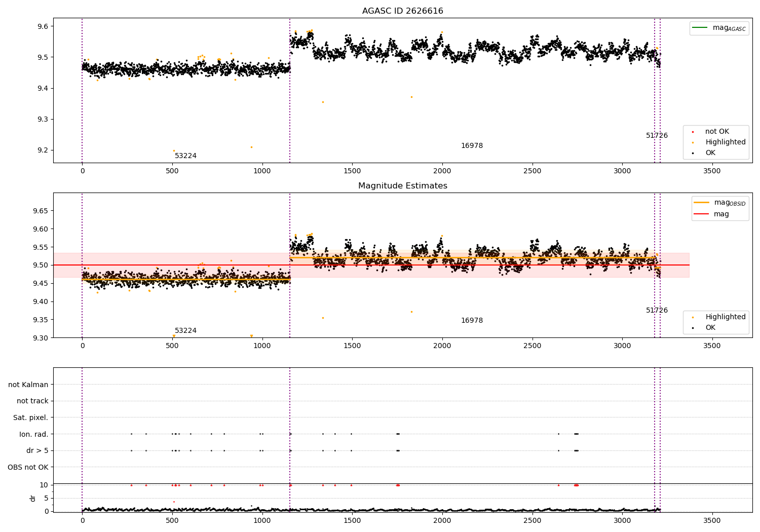Click the rotated 'dr' y-axis label

pos(33,498)
